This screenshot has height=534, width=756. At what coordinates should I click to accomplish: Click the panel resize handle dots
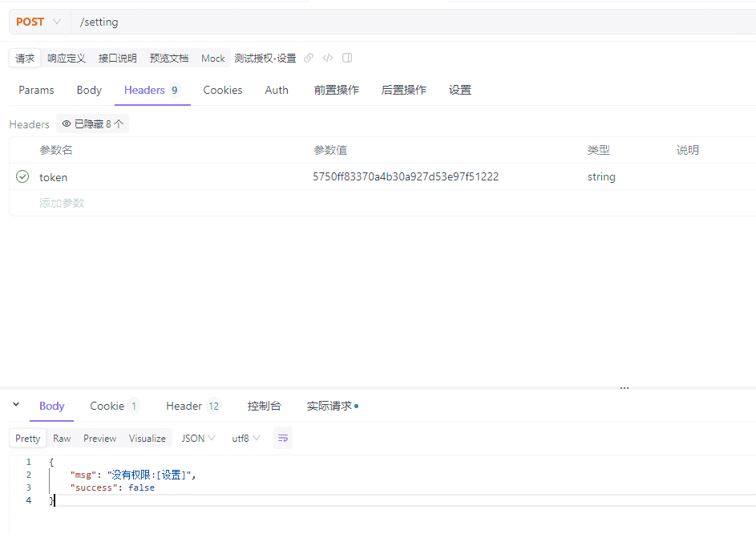point(625,388)
